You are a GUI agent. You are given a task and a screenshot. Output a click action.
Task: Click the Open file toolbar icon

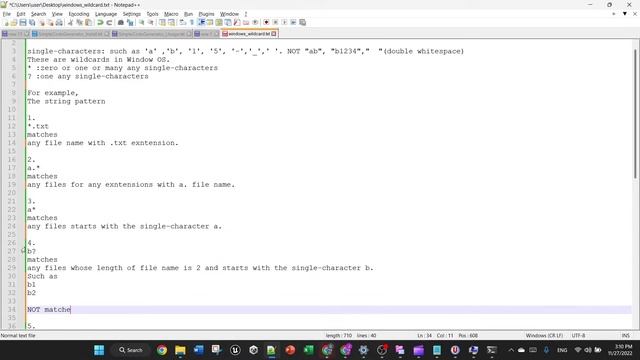coord(14,22)
